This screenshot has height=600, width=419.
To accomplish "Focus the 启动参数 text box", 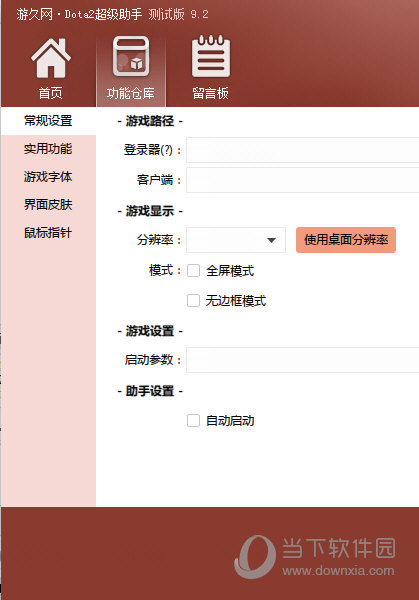I will 303,360.
